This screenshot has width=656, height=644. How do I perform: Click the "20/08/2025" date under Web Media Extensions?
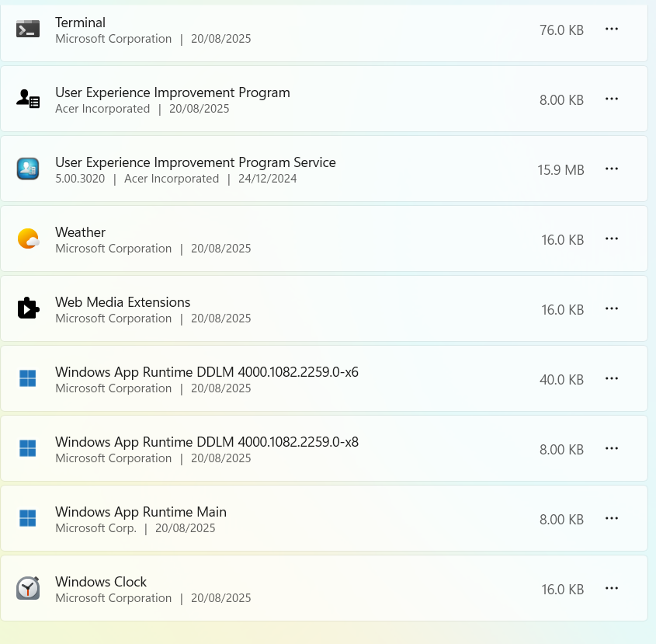tap(221, 319)
